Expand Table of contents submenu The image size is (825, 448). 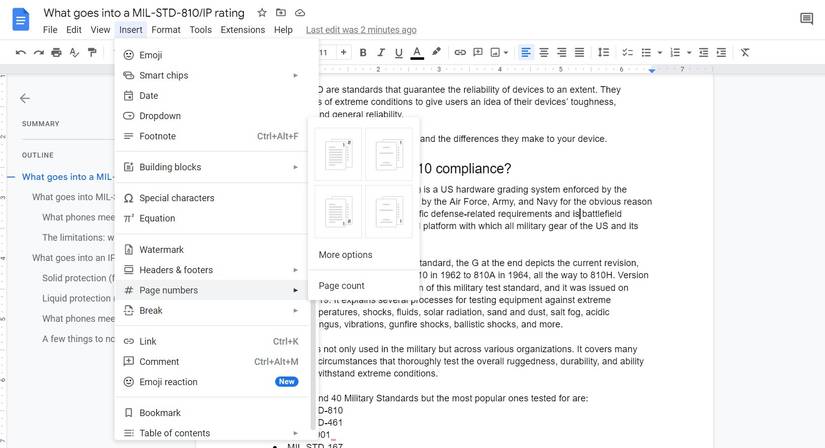click(x=211, y=433)
